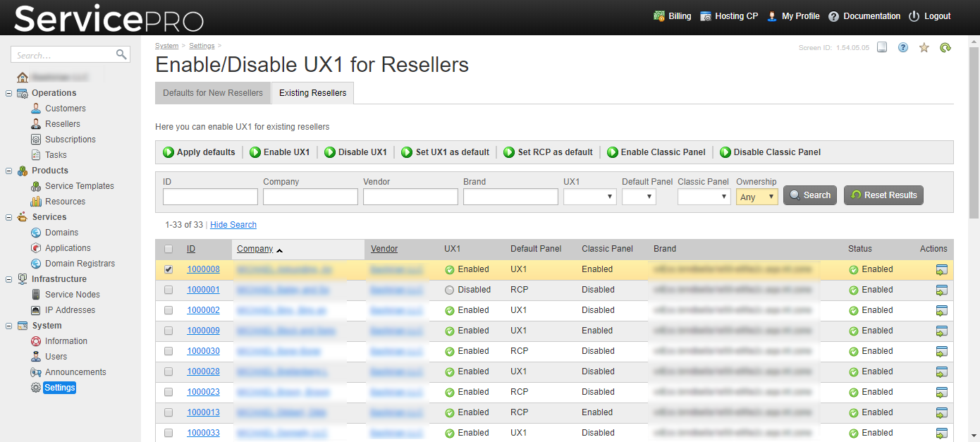Screen dimensions: 980x442
Task: Go to Hosting CP in the top bar
Action: point(729,16)
